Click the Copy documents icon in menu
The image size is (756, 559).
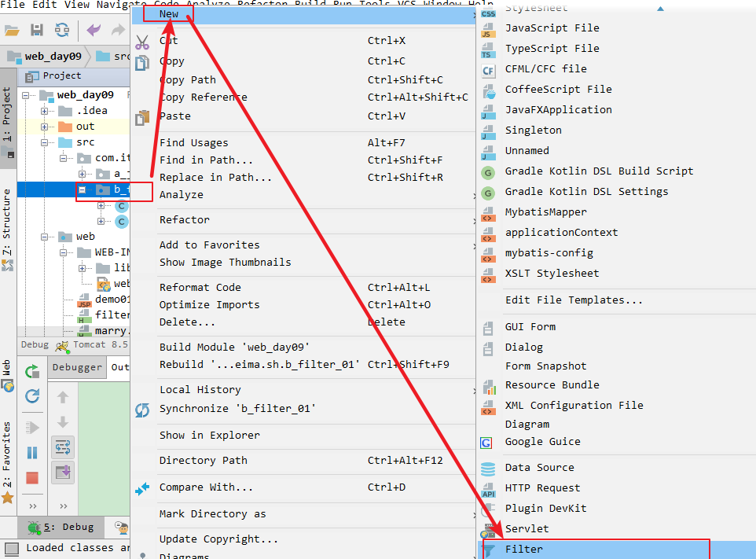click(x=142, y=63)
